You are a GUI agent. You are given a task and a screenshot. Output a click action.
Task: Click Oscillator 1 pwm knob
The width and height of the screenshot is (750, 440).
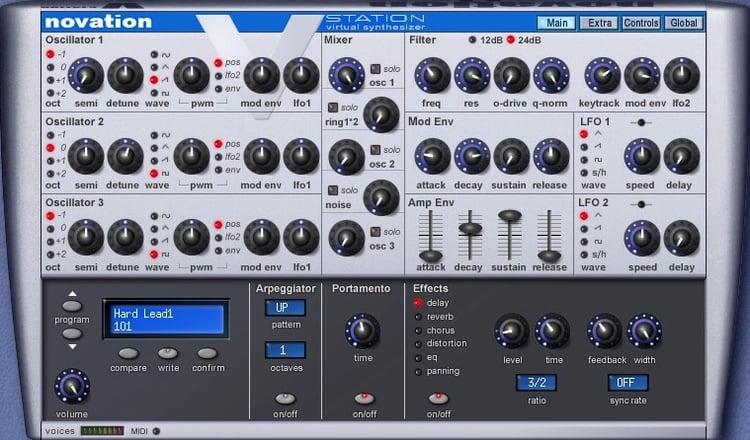pos(191,76)
